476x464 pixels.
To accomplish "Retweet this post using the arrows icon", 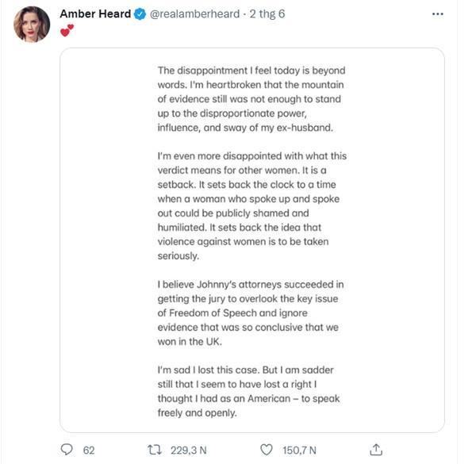I will point(155,450).
